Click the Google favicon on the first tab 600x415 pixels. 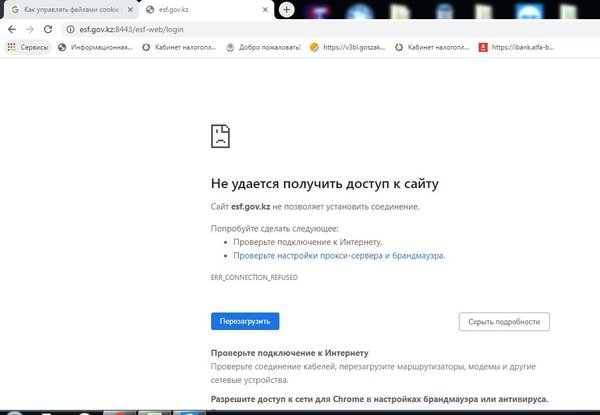(15, 10)
